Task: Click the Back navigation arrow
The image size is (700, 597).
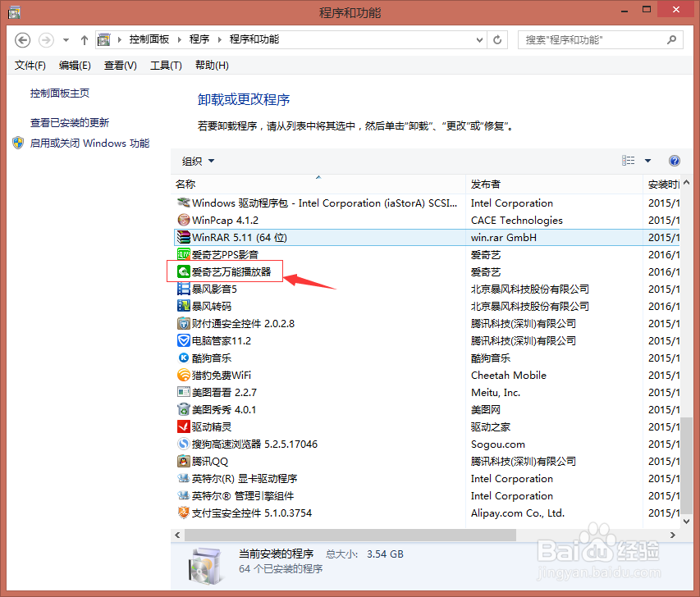Action: [22, 40]
